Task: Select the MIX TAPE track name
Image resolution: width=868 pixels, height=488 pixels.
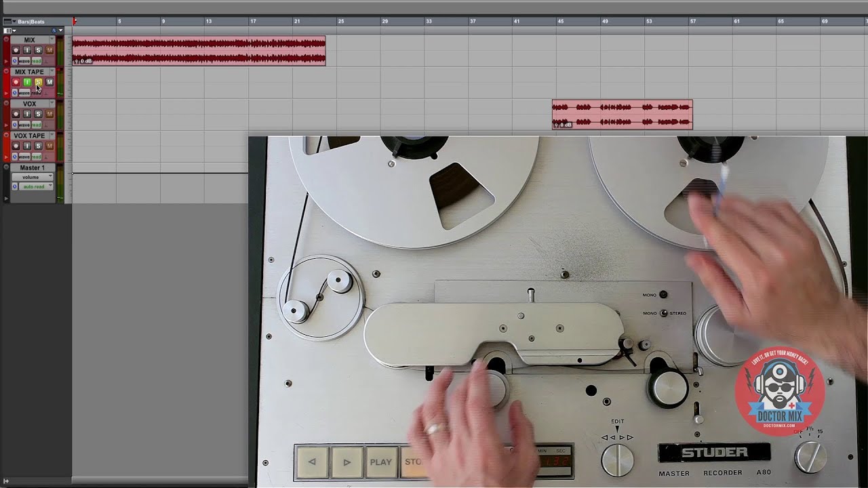Action: click(29, 71)
